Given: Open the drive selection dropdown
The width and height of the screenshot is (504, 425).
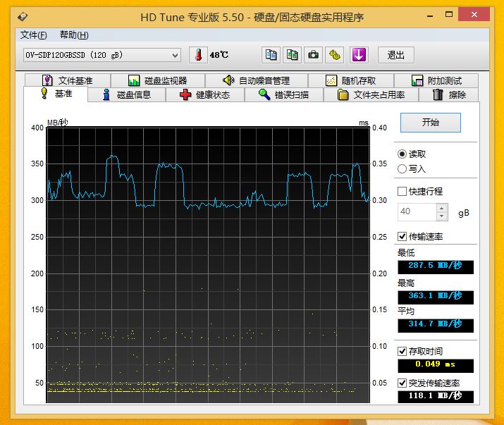Looking at the screenshot, I should pyautogui.click(x=102, y=55).
